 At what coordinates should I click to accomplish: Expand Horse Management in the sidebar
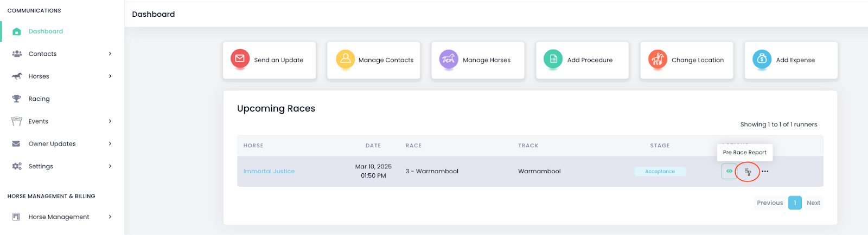110,217
